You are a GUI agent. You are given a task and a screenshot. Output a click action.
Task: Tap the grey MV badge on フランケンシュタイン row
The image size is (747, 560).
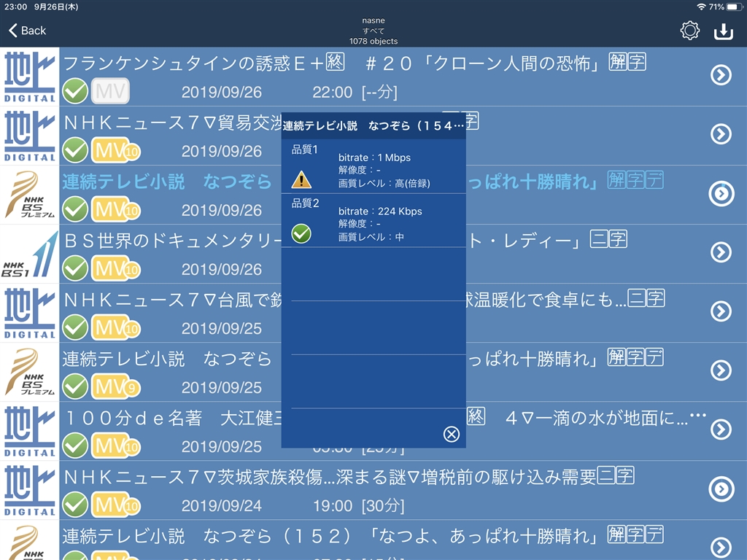point(110,91)
